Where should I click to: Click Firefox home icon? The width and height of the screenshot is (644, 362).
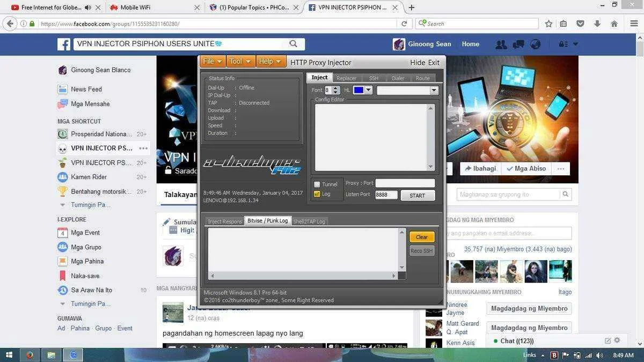tap(614, 24)
